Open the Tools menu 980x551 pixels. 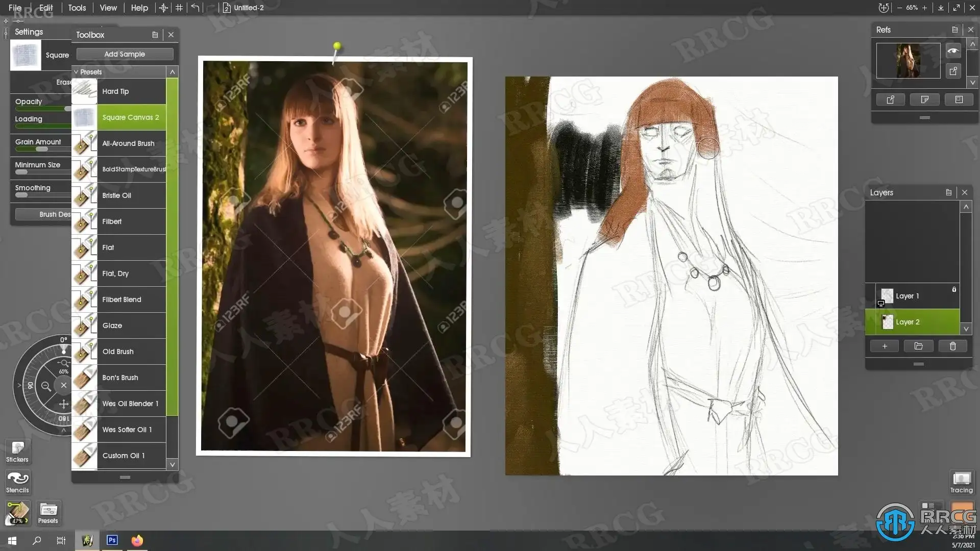[77, 8]
